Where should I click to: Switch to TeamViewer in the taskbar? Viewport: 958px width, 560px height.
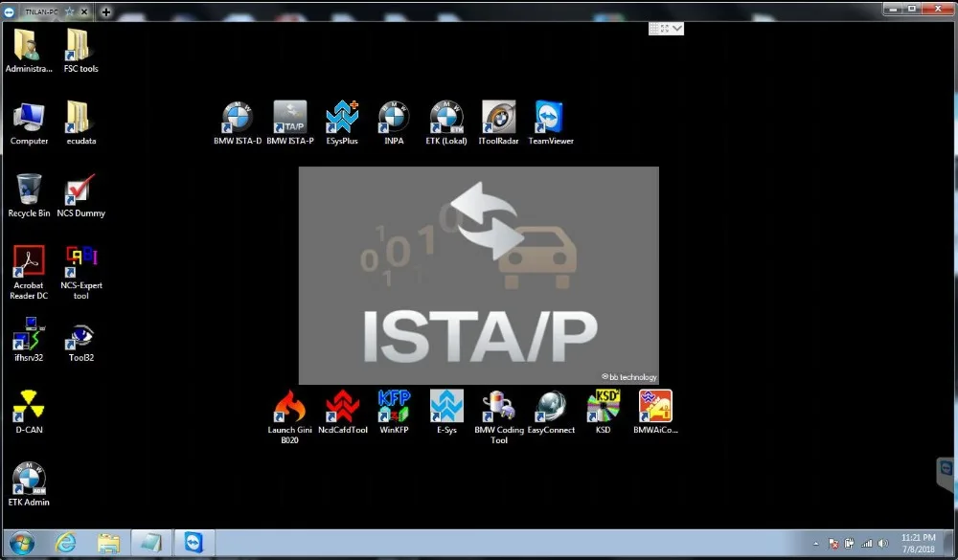[x=194, y=543]
